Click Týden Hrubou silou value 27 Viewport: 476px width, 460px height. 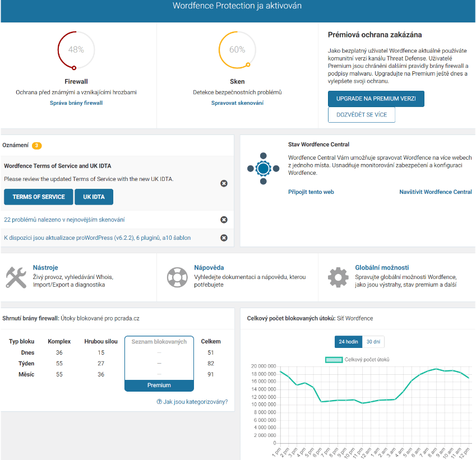click(x=101, y=364)
